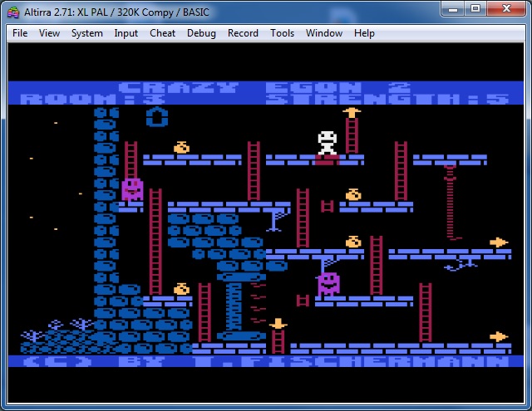The image size is (532, 411).
Task: Click the purple ghost hanging under the platform
Action: point(328,284)
